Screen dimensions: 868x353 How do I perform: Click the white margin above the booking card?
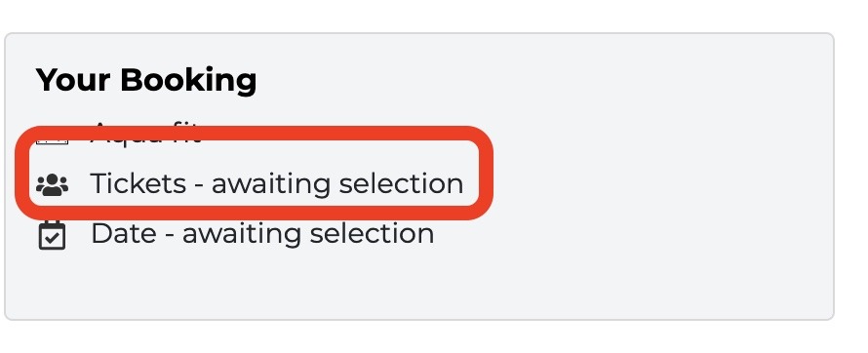tap(420, 16)
